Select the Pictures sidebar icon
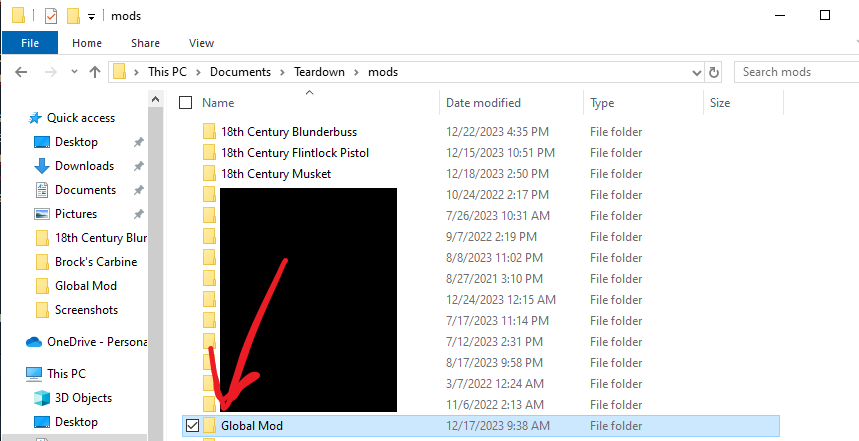Viewport: 859px width, 441px height. pos(42,214)
